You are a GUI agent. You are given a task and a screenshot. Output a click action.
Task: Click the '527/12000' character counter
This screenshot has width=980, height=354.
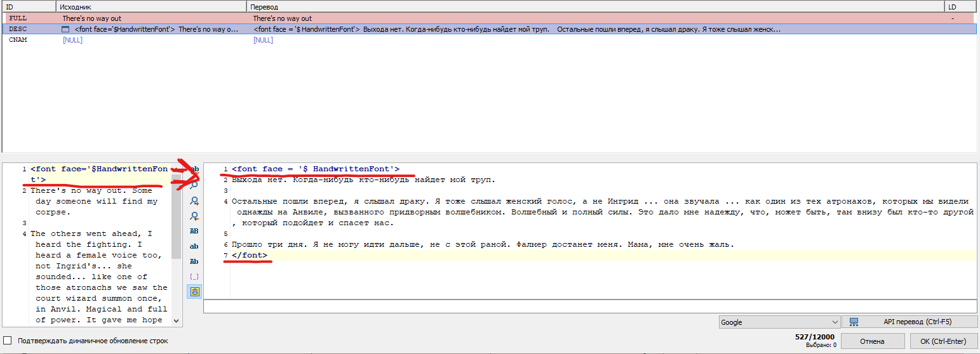[815, 337]
